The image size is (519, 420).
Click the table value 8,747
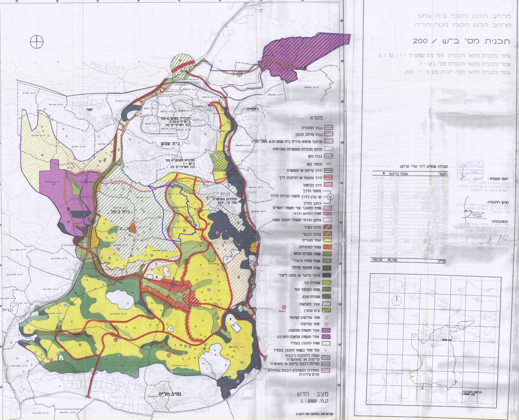(395, 178)
